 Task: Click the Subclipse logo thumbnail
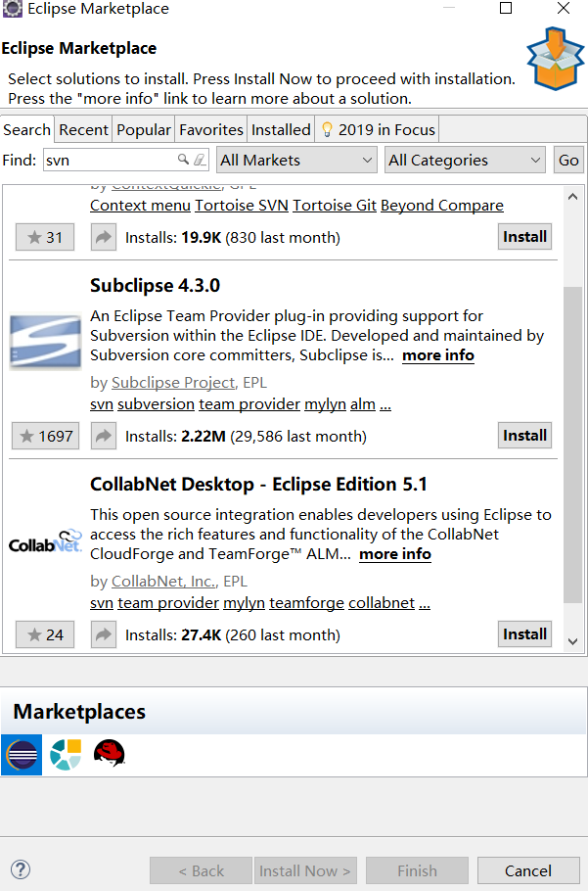pos(45,342)
